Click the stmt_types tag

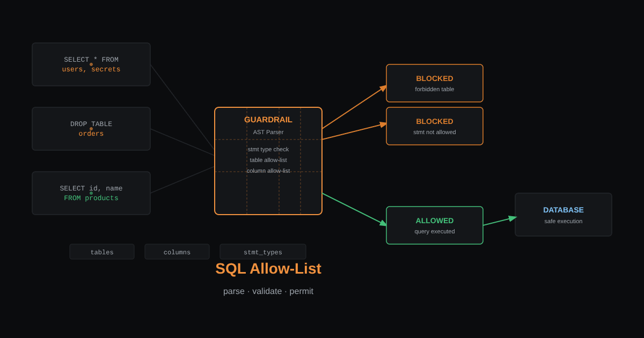tap(263, 252)
